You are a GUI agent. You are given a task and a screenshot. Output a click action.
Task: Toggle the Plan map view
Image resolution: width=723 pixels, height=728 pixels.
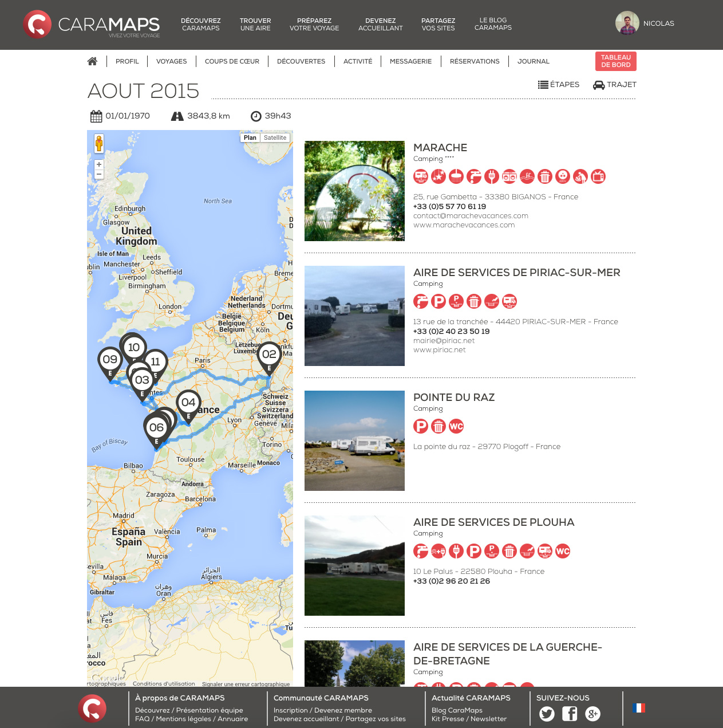pyautogui.click(x=250, y=137)
